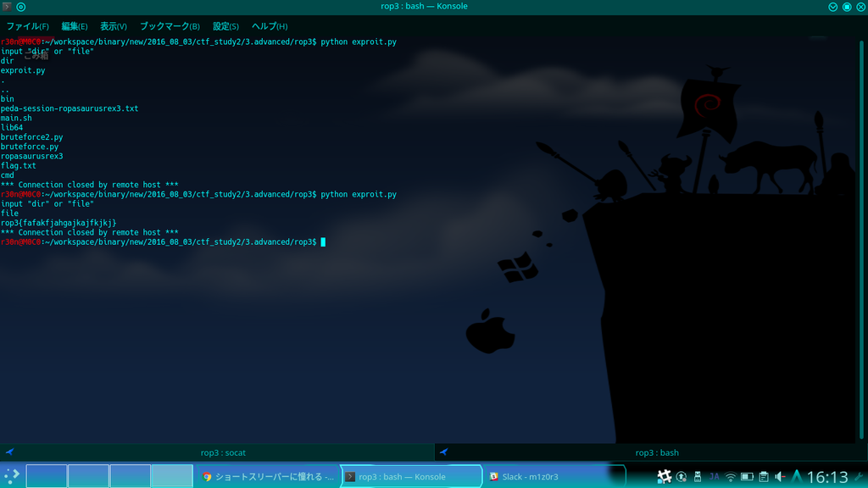This screenshot has width=868, height=488.
Task: Click the bruteforce2.py line
Action: (31, 136)
